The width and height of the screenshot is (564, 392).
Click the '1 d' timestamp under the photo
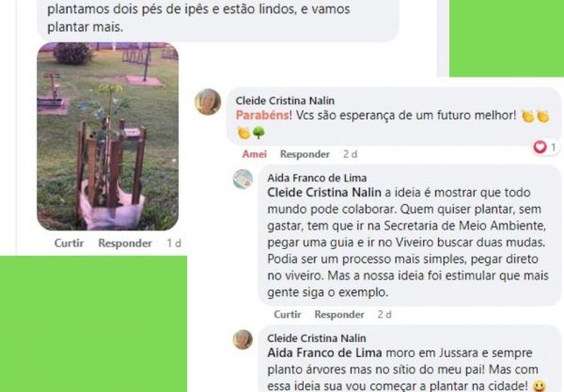click(174, 243)
